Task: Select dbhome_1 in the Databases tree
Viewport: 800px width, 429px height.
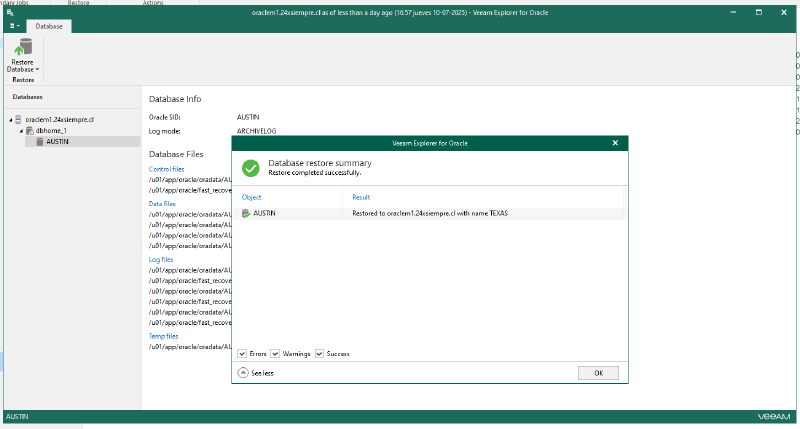Action: click(51, 131)
